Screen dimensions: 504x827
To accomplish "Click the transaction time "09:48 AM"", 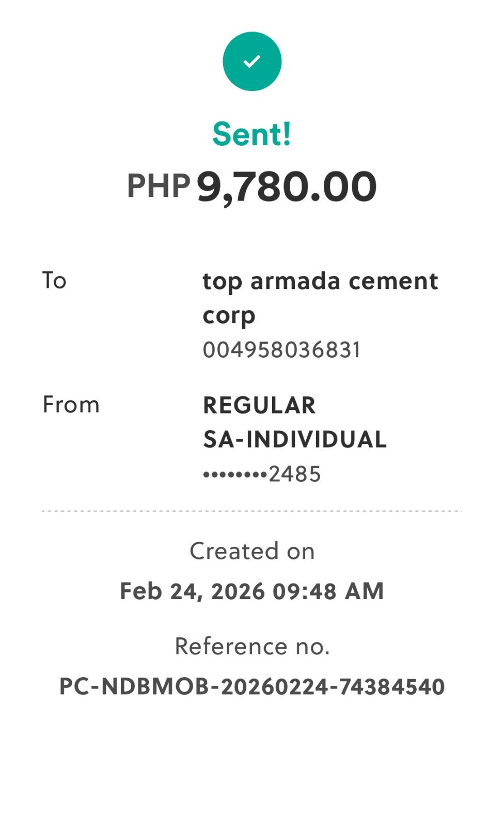I will 328,591.
